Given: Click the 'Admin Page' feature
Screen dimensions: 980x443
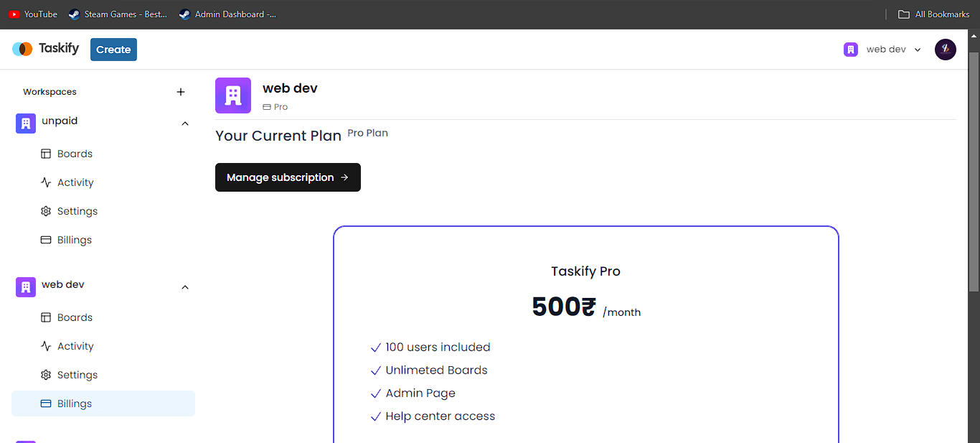Looking at the screenshot, I should [420, 393].
